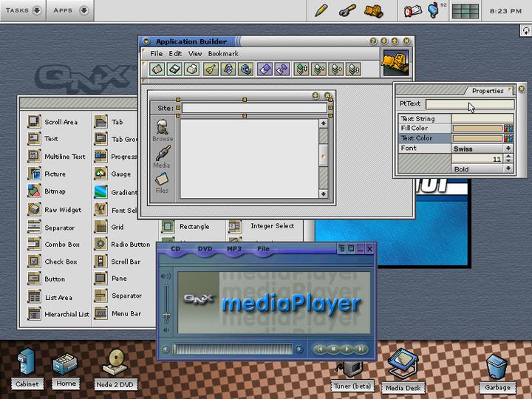Open the Tasks dropdown in top bar
This screenshot has height=399, width=532.
click(24, 10)
